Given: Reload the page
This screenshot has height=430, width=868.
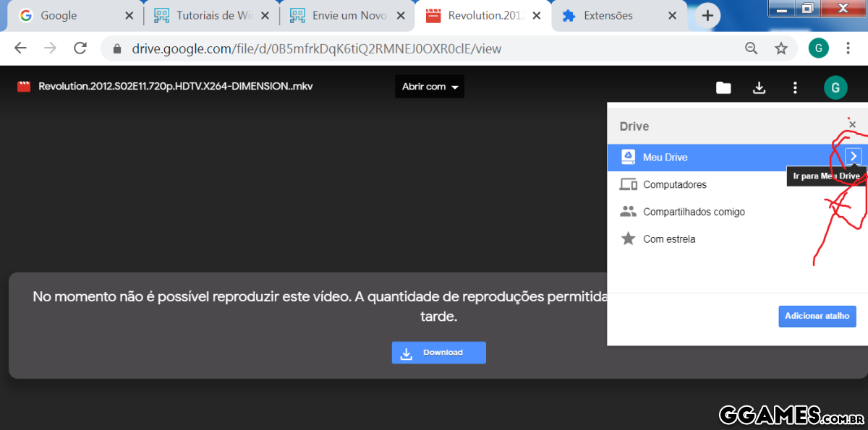Looking at the screenshot, I should pyautogui.click(x=80, y=48).
